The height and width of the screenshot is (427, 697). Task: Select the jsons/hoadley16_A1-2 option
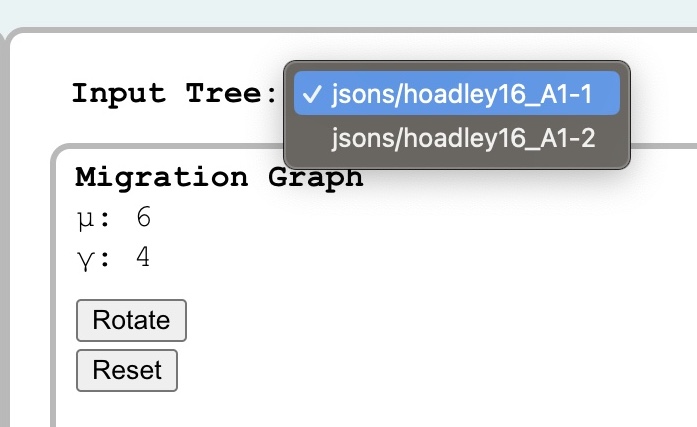457,138
